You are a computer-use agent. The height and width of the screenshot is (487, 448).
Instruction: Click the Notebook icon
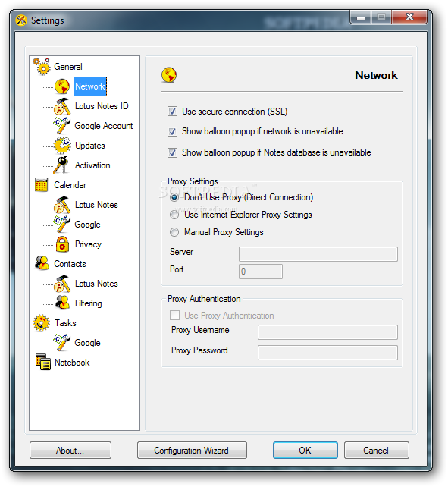[x=43, y=362]
